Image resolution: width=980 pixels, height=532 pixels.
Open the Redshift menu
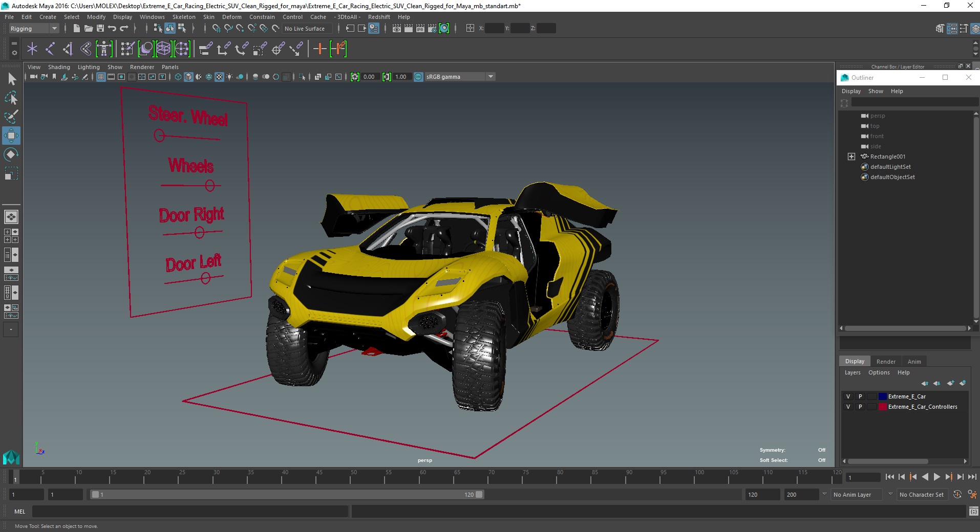(379, 17)
